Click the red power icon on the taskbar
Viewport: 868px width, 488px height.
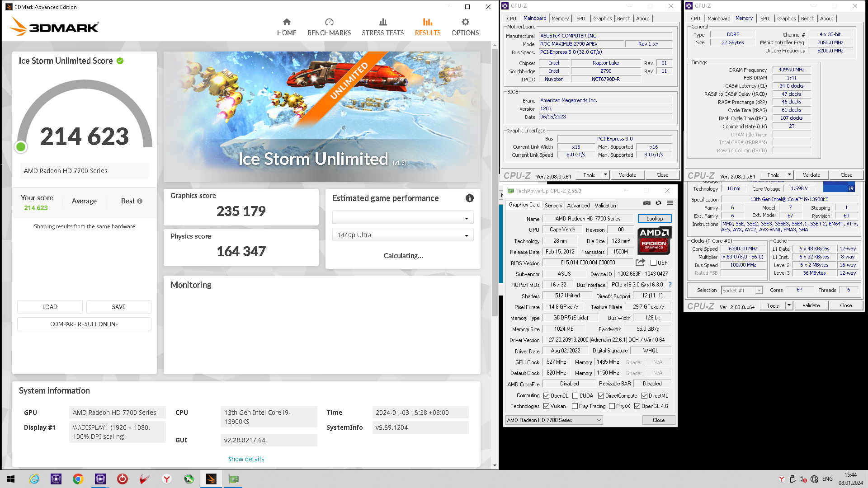(x=123, y=479)
